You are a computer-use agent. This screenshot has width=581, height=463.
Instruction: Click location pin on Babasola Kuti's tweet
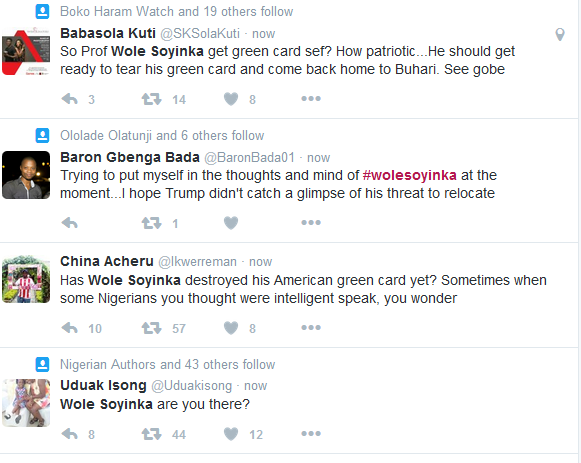tap(560, 35)
